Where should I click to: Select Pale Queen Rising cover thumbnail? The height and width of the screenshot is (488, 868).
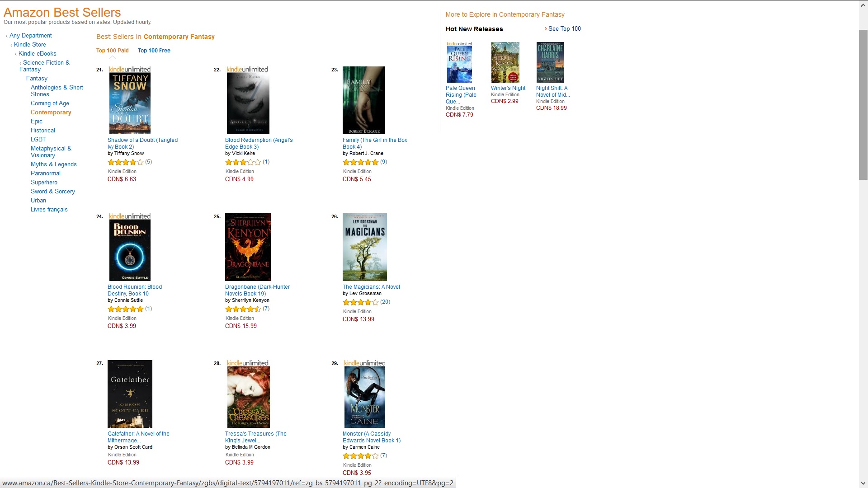[459, 62]
